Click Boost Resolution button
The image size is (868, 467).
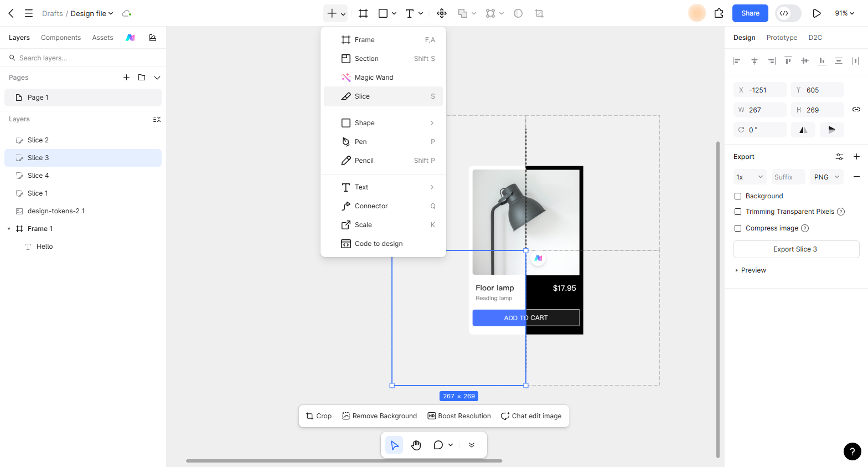(459, 416)
